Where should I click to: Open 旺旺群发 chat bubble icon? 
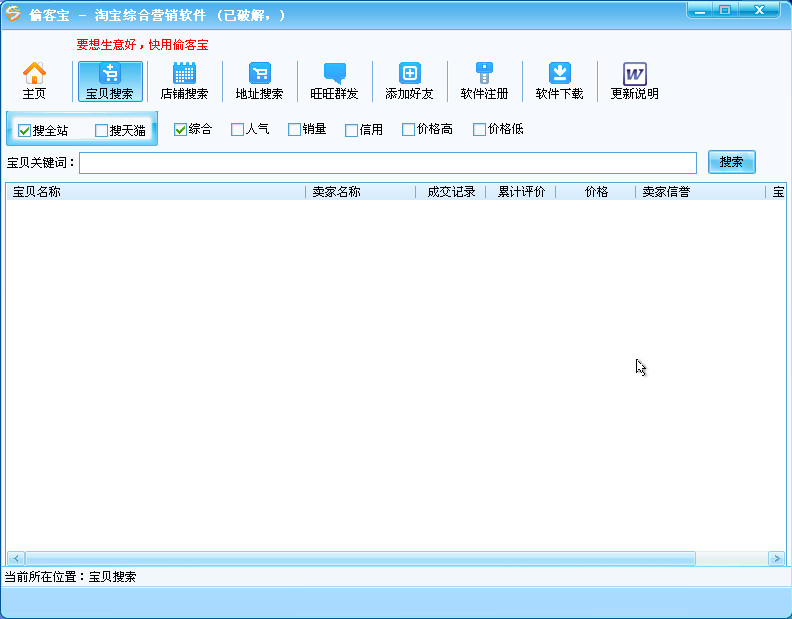(334, 81)
